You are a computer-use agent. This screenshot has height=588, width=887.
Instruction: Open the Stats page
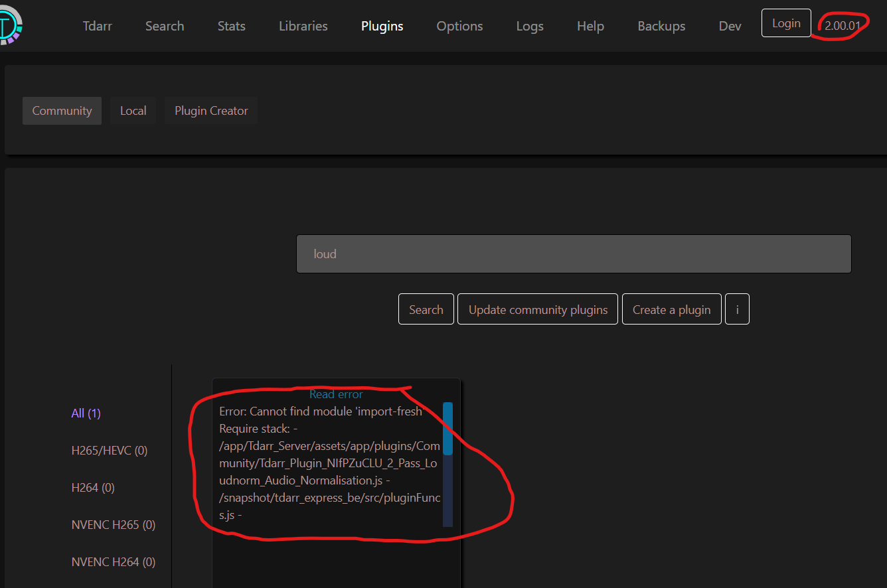click(231, 26)
